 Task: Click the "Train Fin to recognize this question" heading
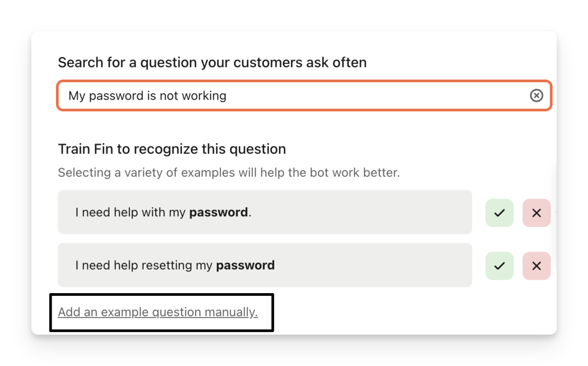pyautogui.click(x=172, y=149)
